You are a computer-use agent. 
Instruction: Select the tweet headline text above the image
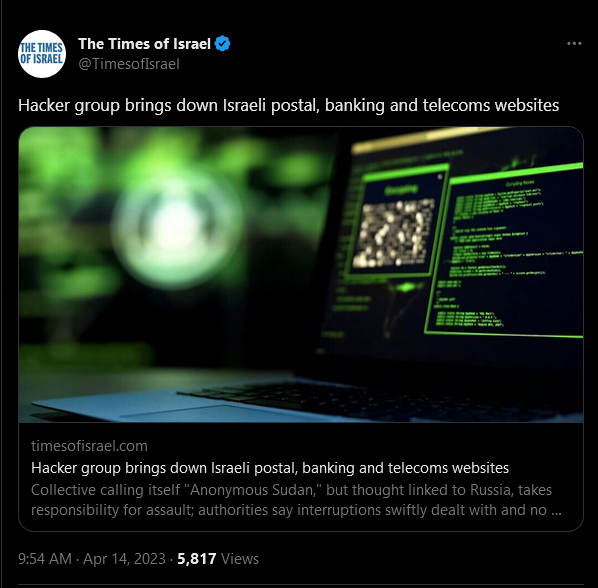pyautogui.click(x=288, y=106)
